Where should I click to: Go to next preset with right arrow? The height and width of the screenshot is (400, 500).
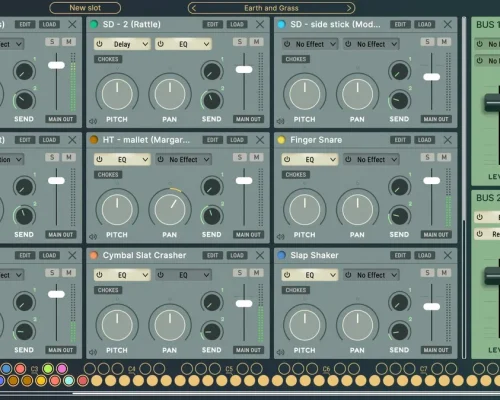[x=349, y=8]
